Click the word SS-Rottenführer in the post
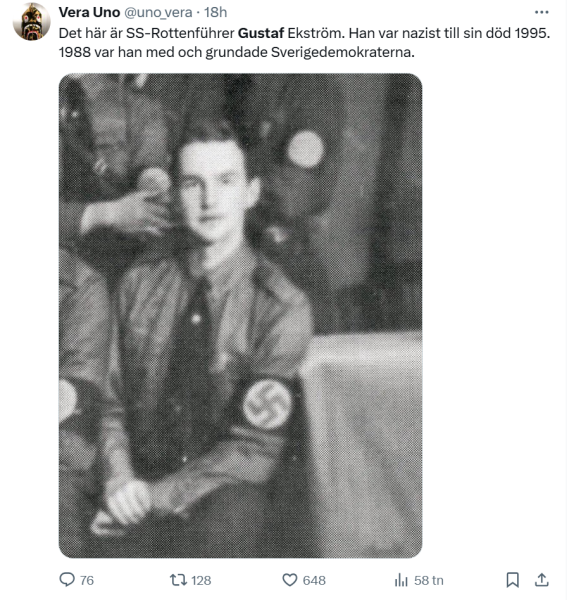This screenshot has height=600, width=569. pyautogui.click(x=180, y=33)
